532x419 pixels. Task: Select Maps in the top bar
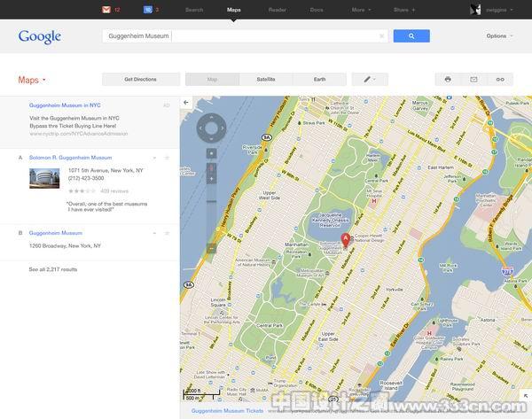[234, 10]
